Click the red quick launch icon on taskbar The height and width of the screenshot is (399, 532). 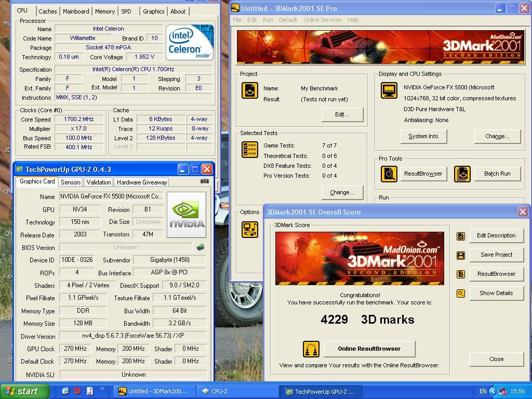(x=77, y=391)
